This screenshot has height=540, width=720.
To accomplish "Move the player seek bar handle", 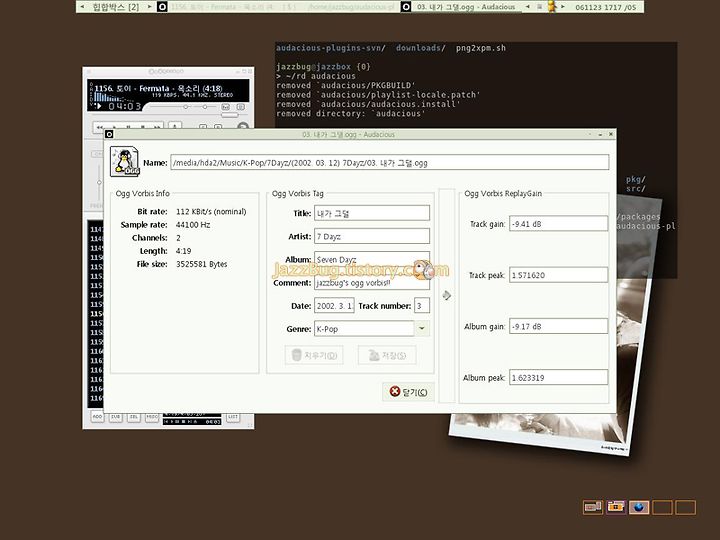I will (230, 115).
